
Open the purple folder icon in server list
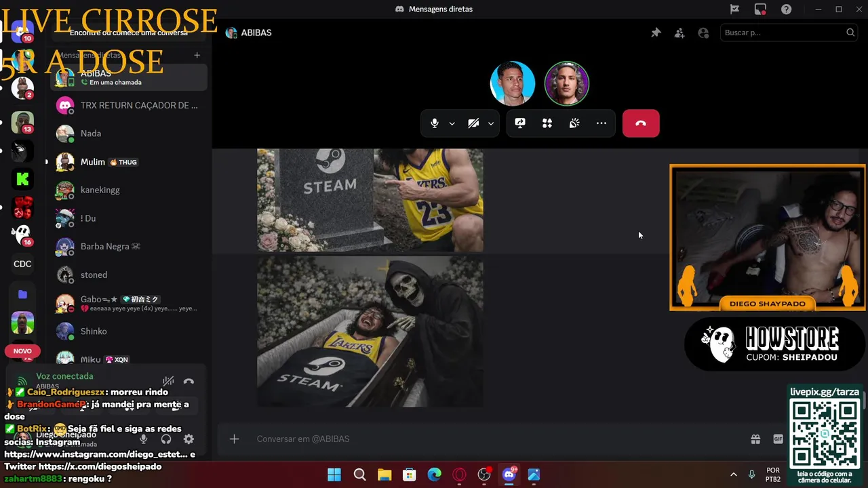pyautogui.click(x=22, y=294)
